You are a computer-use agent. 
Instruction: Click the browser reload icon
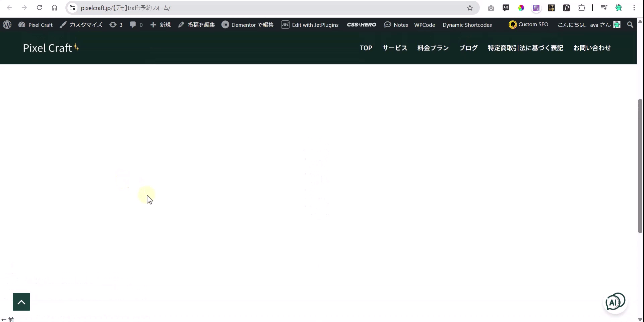pos(39,8)
